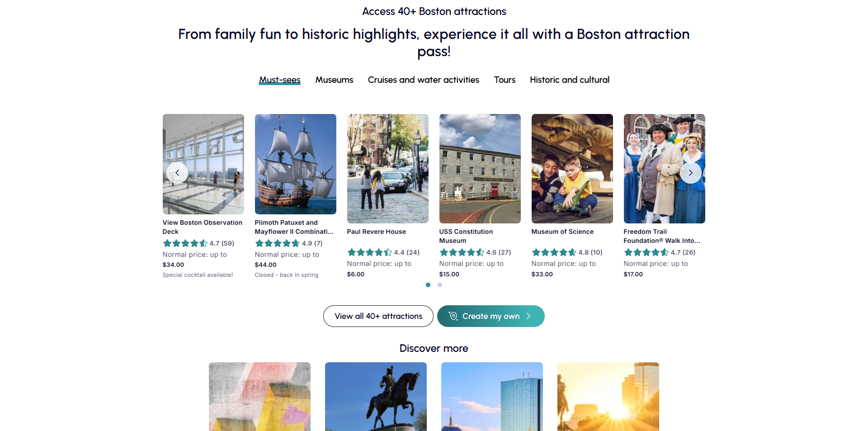Select the Must-sees tab
Screen dimensions: 868x431
(x=279, y=80)
